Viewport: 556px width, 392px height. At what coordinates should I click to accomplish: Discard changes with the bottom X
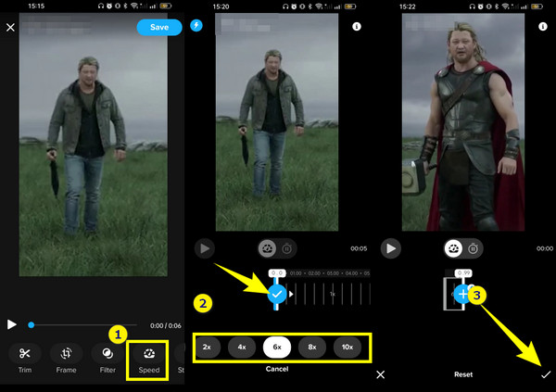point(381,374)
